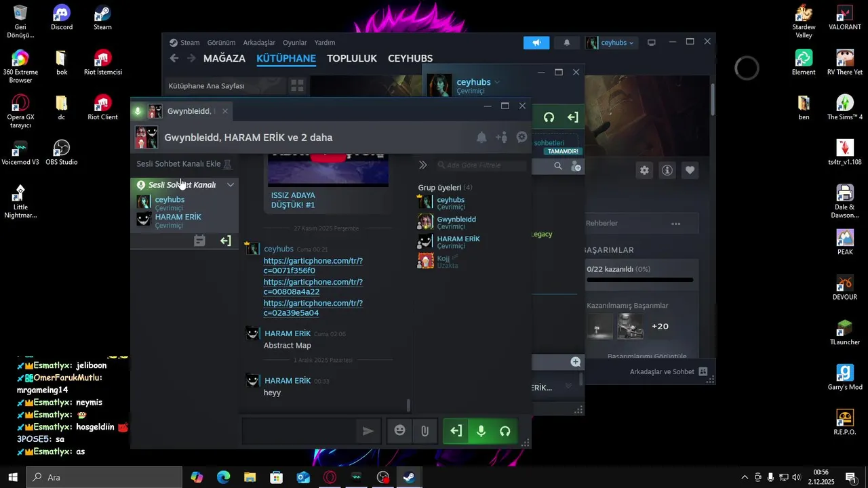Collapse the Sesli Sohbet Kanalı section
Screen dimensions: 868x488
click(231, 184)
